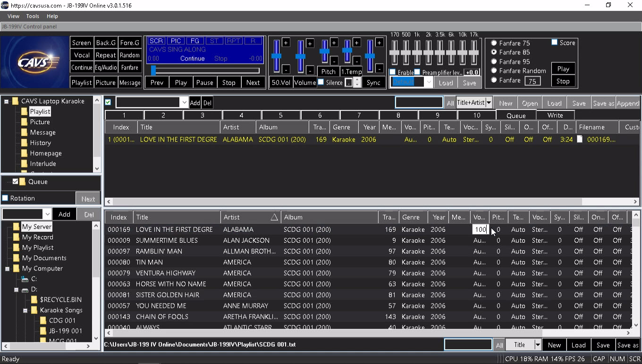Open the Karaoke Songs folder icon
642x364 pixels.
[x=34, y=310]
